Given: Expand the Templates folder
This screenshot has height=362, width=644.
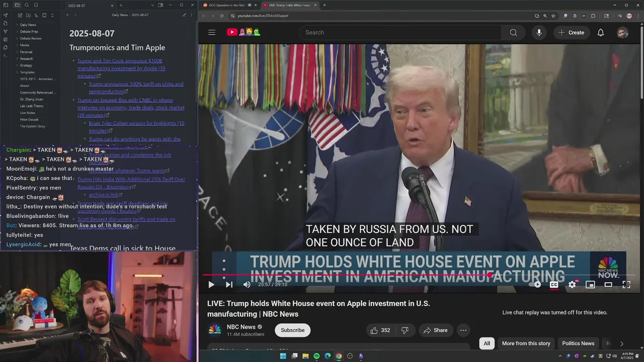Looking at the screenshot, I should (x=27, y=72).
